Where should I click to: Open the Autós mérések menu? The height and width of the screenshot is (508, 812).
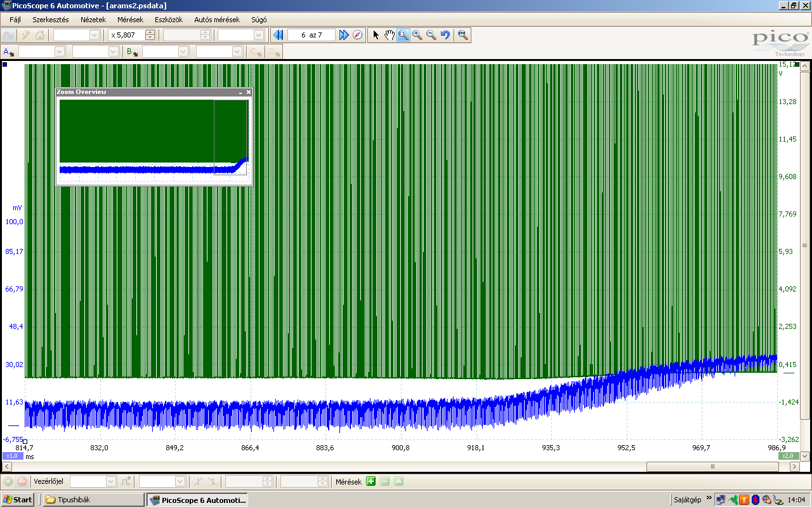click(x=217, y=20)
